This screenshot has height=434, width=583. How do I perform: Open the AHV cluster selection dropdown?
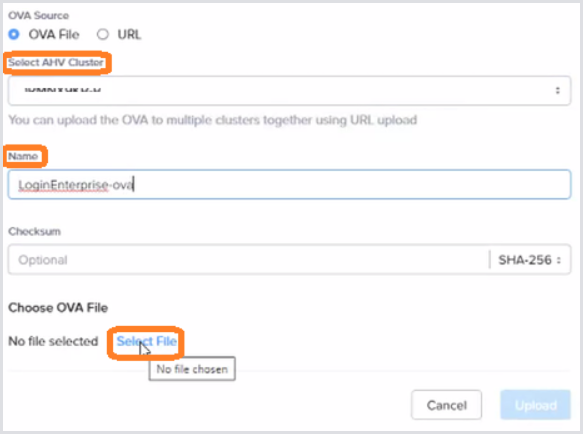[x=289, y=90]
